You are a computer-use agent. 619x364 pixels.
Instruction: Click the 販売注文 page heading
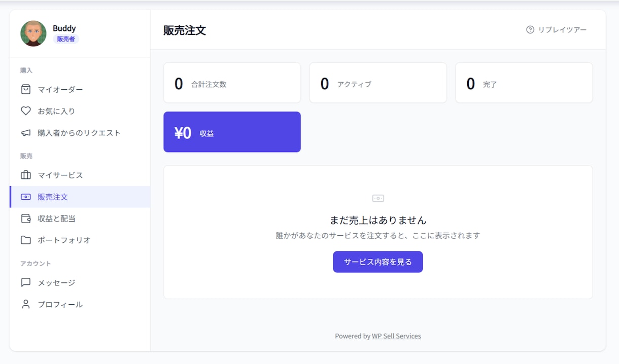tap(185, 30)
